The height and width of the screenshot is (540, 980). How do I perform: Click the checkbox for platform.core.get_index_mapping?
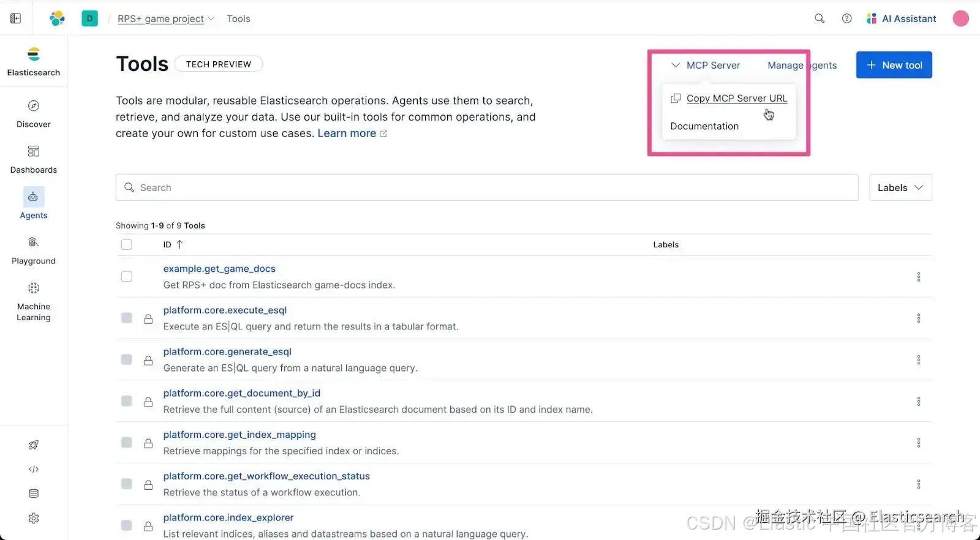click(127, 443)
